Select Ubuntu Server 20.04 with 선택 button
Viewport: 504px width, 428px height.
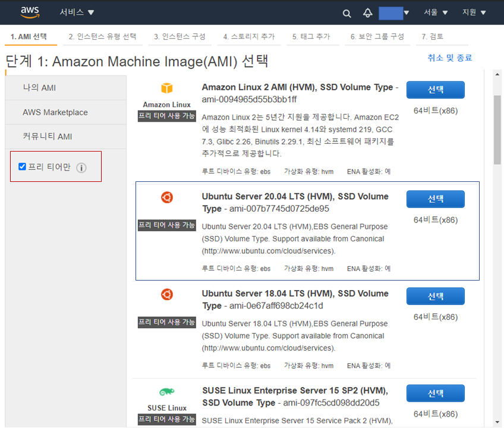click(x=435, y=199)
